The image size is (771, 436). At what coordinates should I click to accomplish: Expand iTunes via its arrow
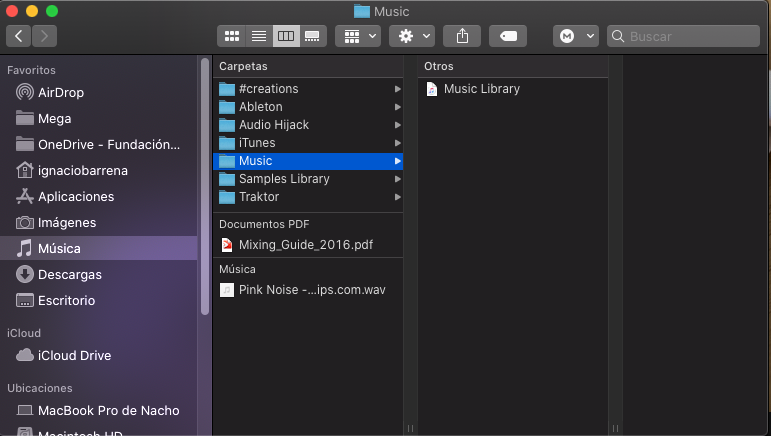point(397,143)
